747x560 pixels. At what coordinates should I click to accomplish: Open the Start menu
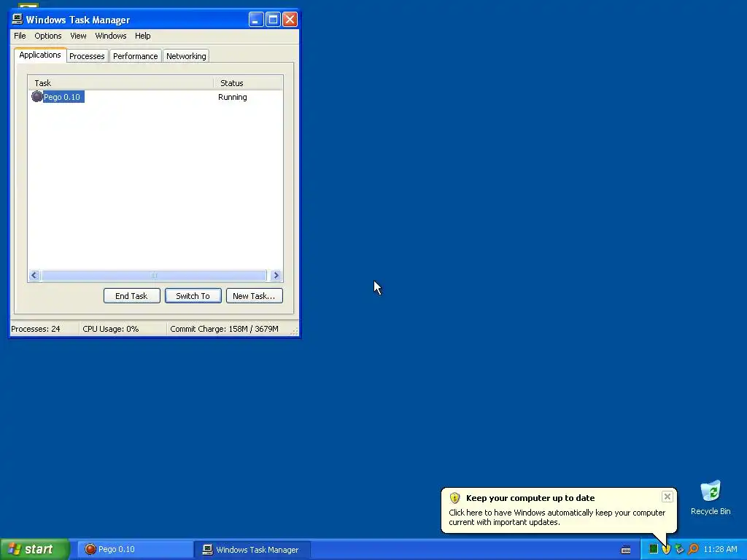coord(35,549)
